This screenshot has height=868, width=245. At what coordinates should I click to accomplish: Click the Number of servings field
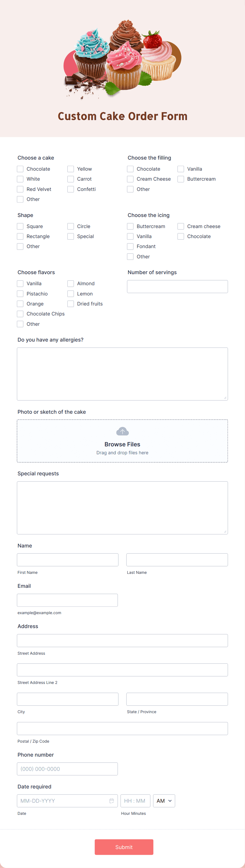[177, 286]
